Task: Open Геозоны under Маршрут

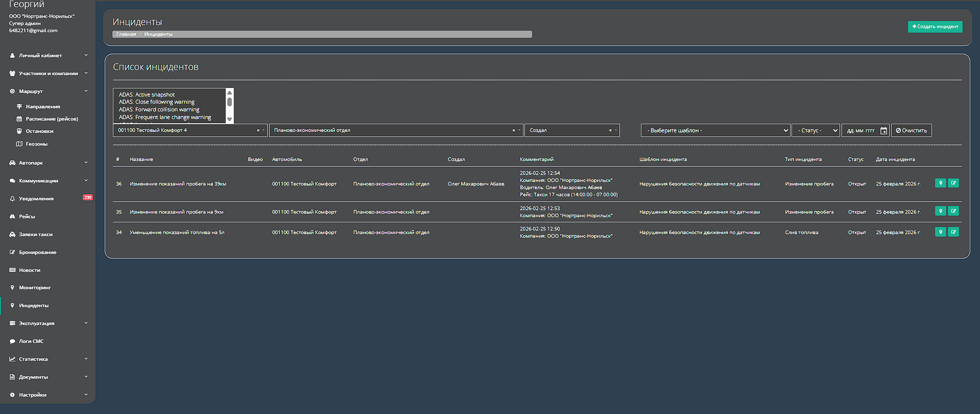Action: coord(36,144)
